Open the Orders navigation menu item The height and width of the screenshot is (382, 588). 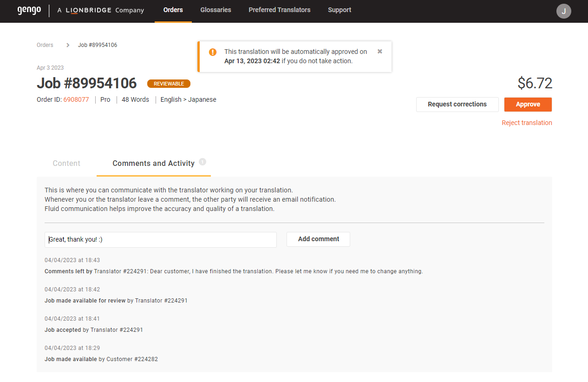tap(173, 9)
